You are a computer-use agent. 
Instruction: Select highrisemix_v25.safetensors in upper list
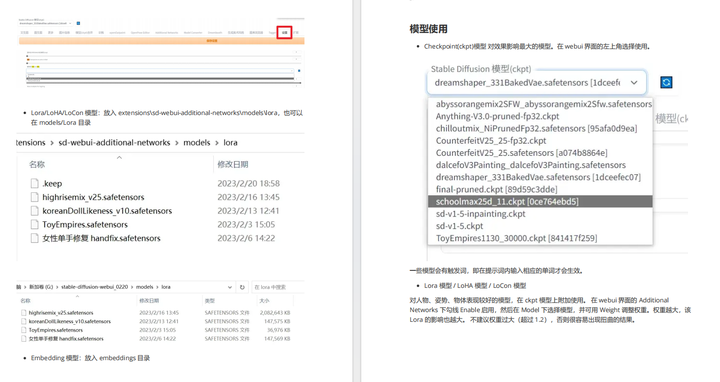tap(93, 197)
